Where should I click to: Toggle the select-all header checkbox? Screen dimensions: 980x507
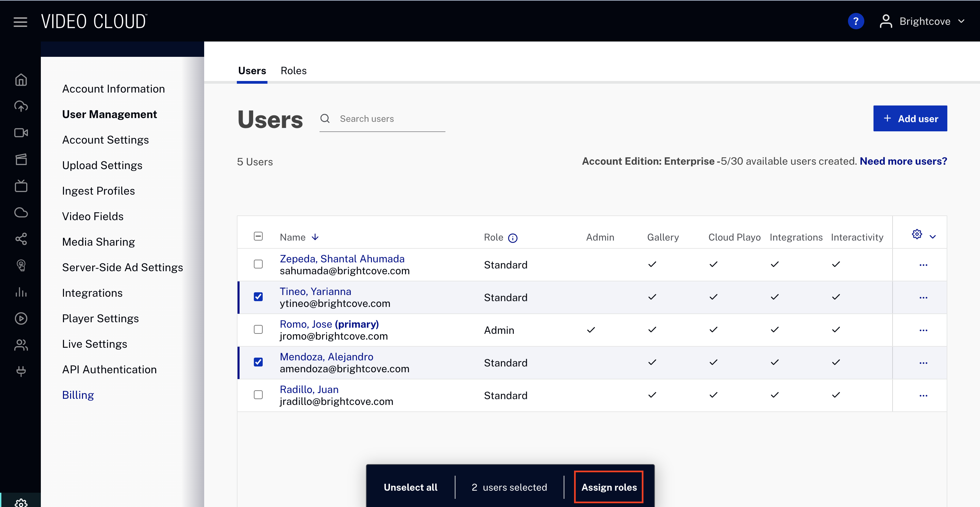(x=258, y=236)
